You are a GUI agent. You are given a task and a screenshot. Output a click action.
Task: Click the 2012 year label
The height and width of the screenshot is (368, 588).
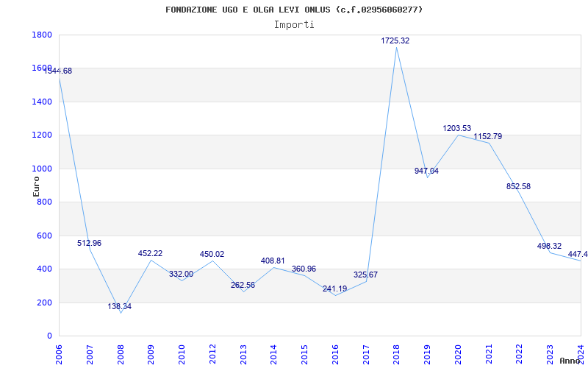pyautogui.click(x=212, y=355)
